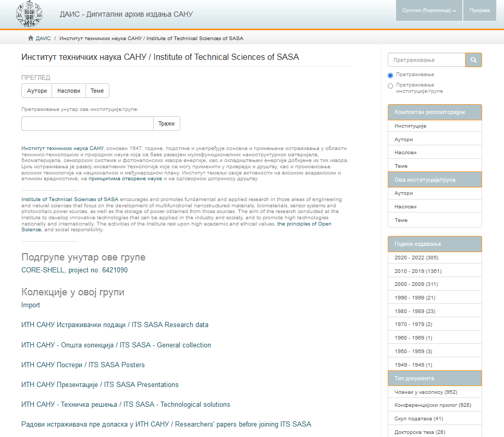Click the Година издавања panel header

coord(435,244)
